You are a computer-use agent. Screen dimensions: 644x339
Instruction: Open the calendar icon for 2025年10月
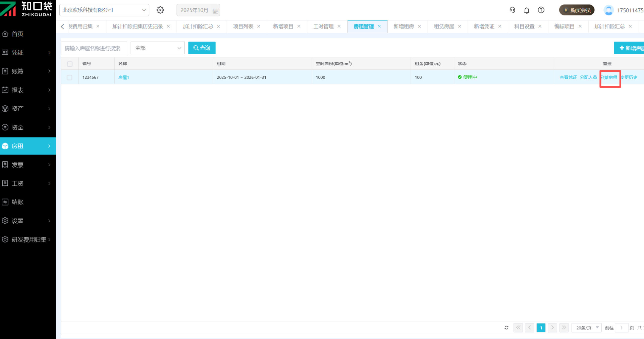[x=216, y=11]
